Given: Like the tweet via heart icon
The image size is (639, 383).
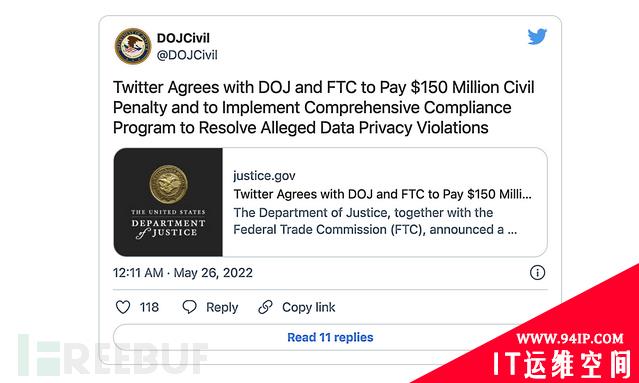Looking at the screenshot, I should 123,307.
